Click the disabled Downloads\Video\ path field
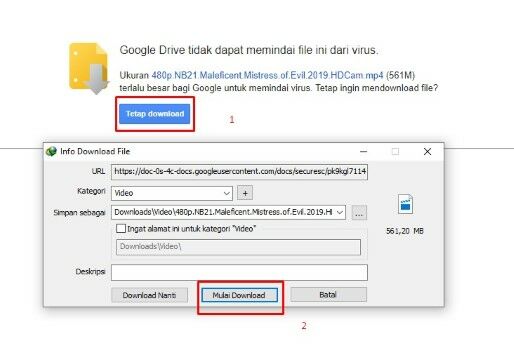 click(x=238, y=247)
